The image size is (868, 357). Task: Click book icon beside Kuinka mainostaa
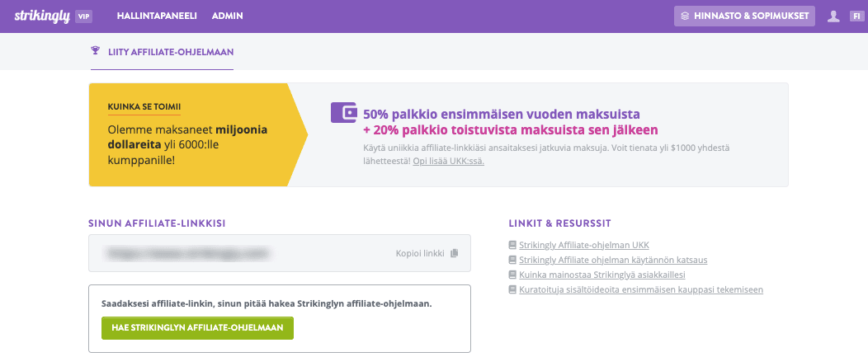click(x=512, y=275)
